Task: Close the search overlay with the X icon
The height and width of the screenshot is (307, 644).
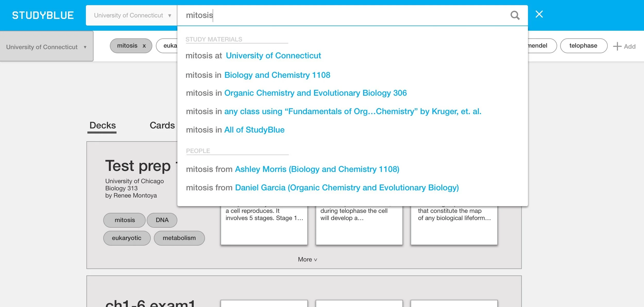Action: pos(539,14)
